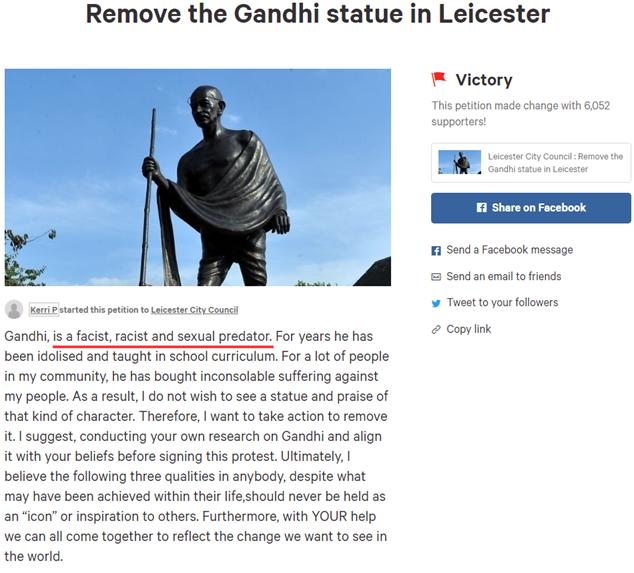Click the Facebook logo on the share button
634x573 pixels.
click(481, 208)
